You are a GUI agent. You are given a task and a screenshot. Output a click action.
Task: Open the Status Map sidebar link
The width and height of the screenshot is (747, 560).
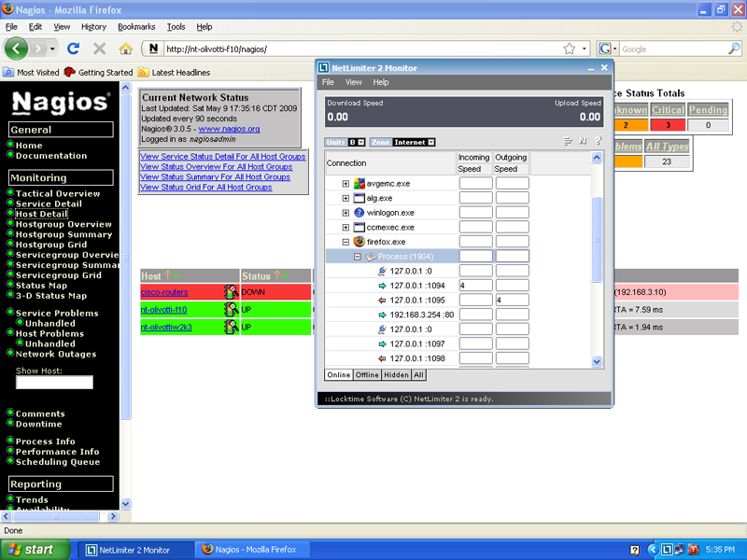coord(41,286)
